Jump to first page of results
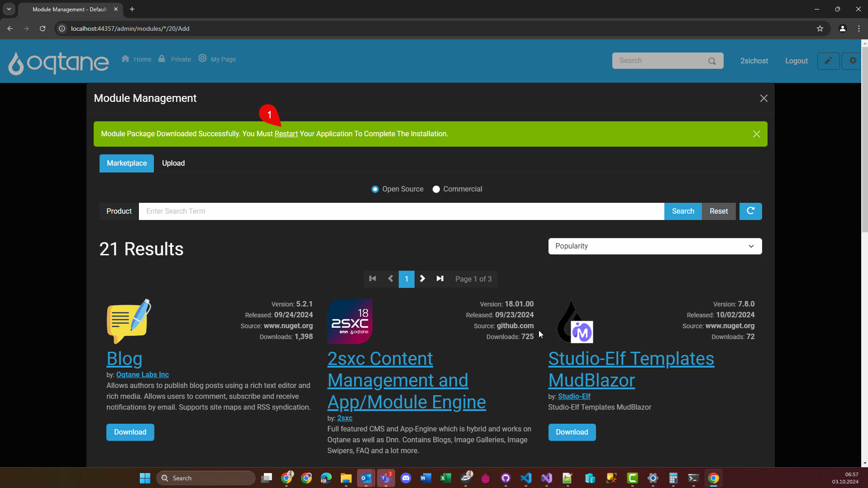The width and height of the screenshot is (868, 488). click(x=372, y=279)
